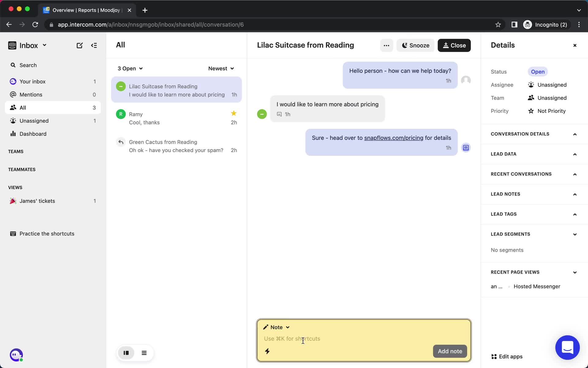Reload the page
Viewport: 588px width, 368px height.
click(x=35, y=25)
